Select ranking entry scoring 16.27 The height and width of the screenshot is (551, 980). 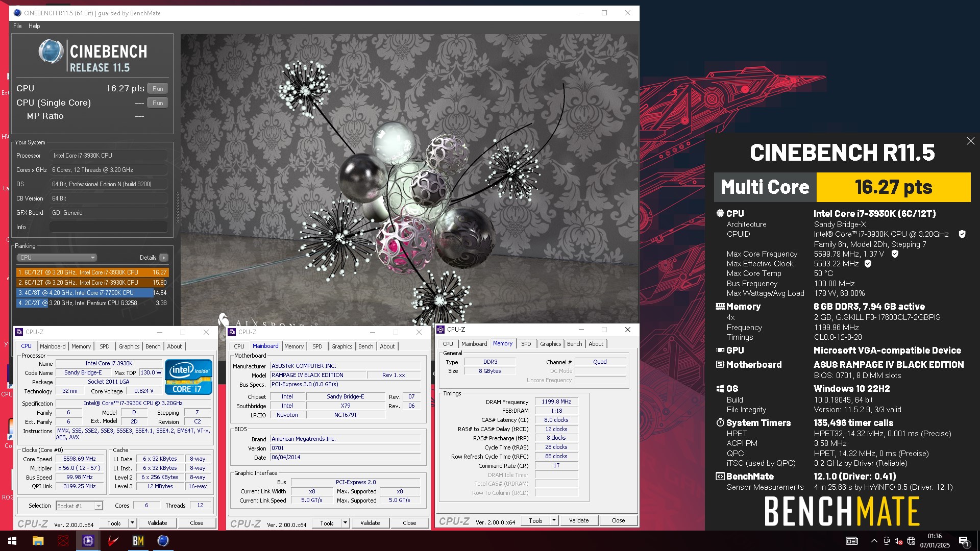click(92, 272)
